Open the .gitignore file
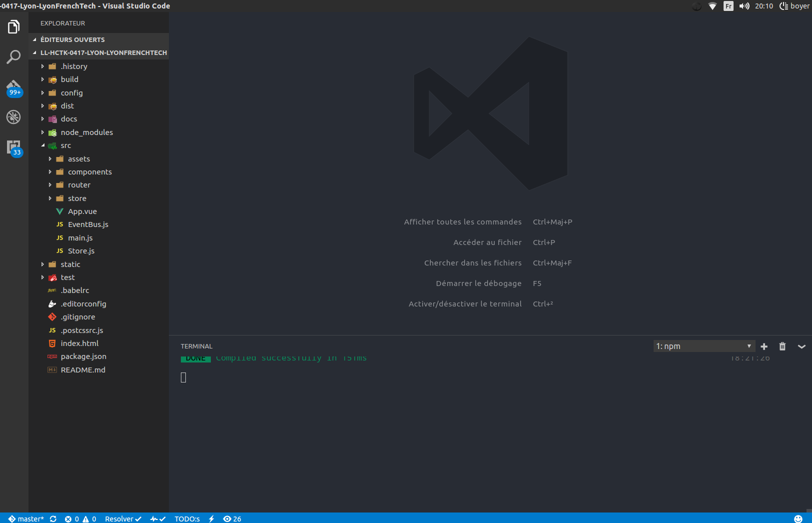812x523 pixels. coord(98,316)
